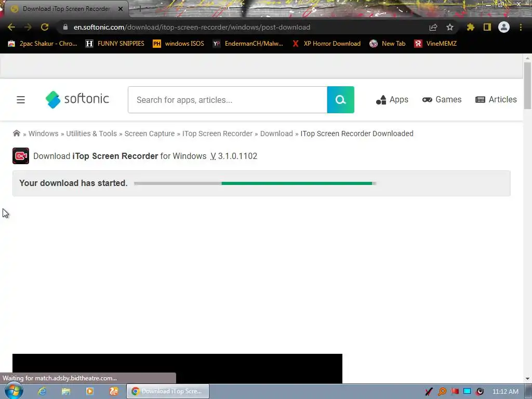The height and width of the screenshot is (399, 532).
Task: Open the New Tab bookmark
Action: 388,44
